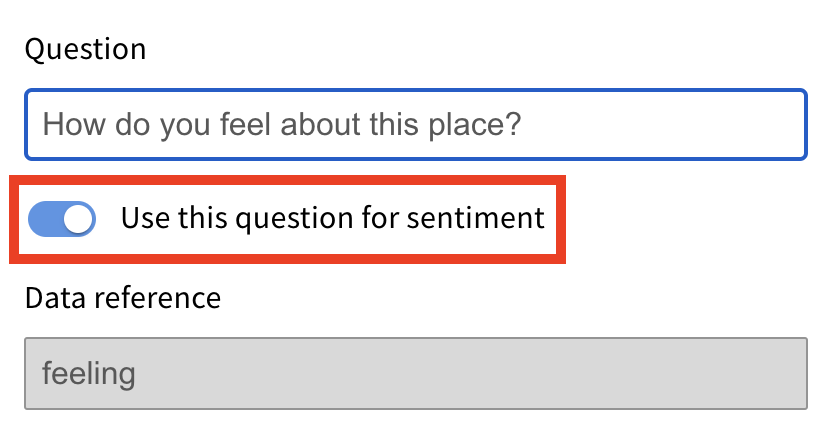832x430 pixels.
Task: Click the Question label
Action: 85,49
